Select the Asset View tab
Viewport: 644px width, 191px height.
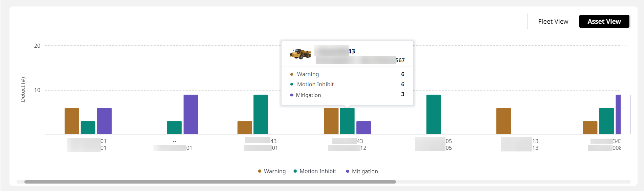pyautogui.click(x=604, y=22)
